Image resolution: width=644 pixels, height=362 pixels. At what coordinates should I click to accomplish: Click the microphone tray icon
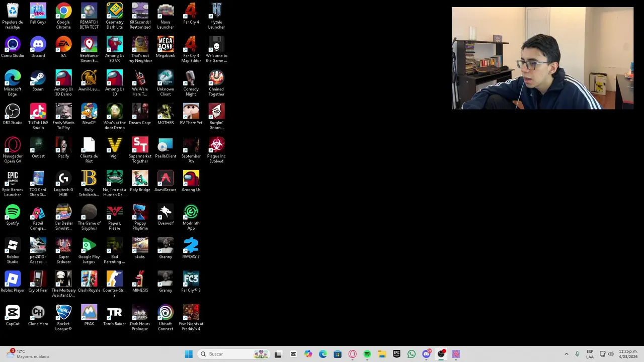[577, 354]
